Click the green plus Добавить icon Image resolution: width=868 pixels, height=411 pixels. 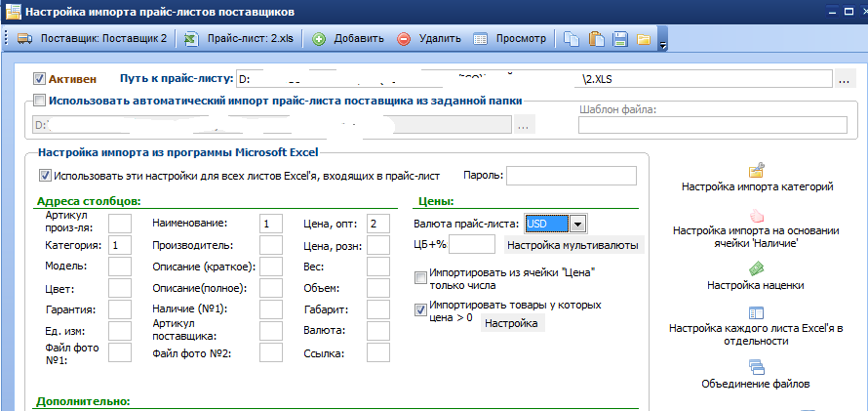319,39
